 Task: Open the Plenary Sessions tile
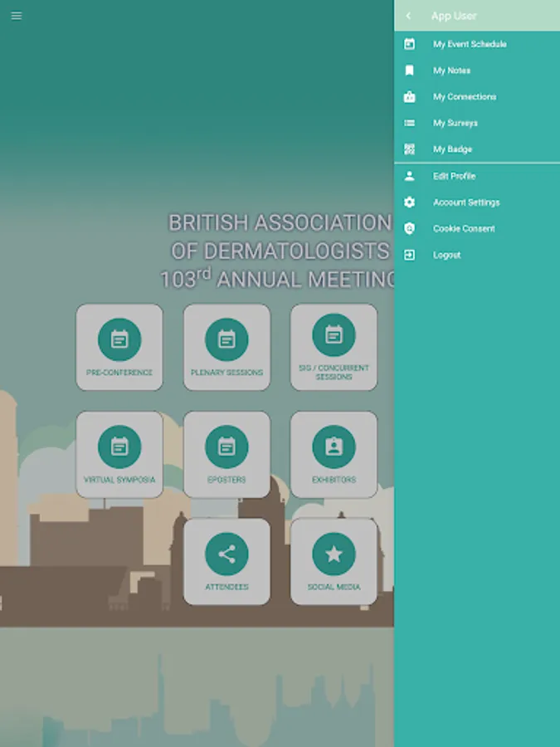[x=226, y=347]
